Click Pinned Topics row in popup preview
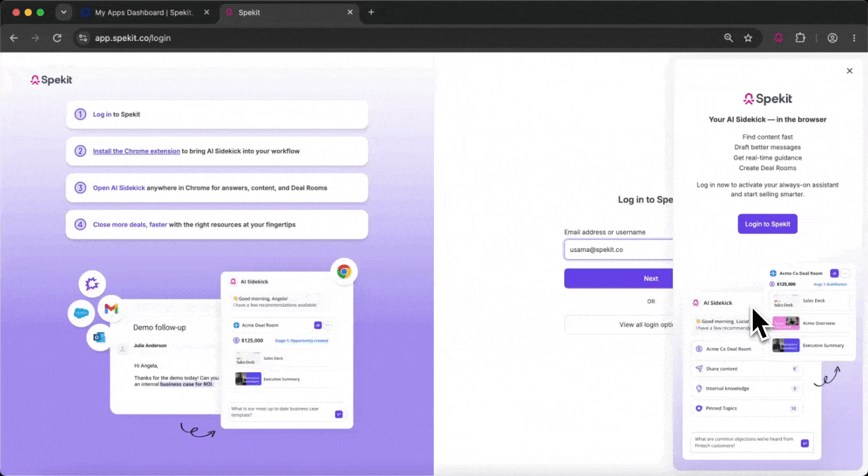The image size is (868, 476). [746, 409]
